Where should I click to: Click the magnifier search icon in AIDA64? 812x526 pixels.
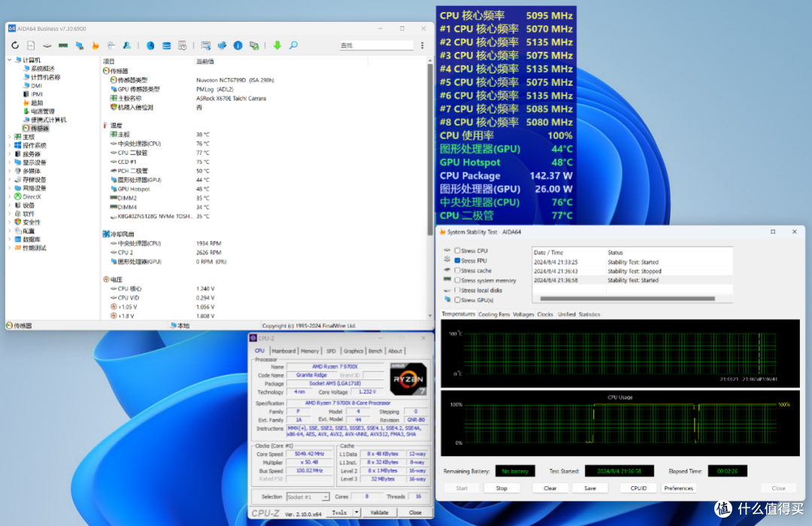(x=294, y=46)
